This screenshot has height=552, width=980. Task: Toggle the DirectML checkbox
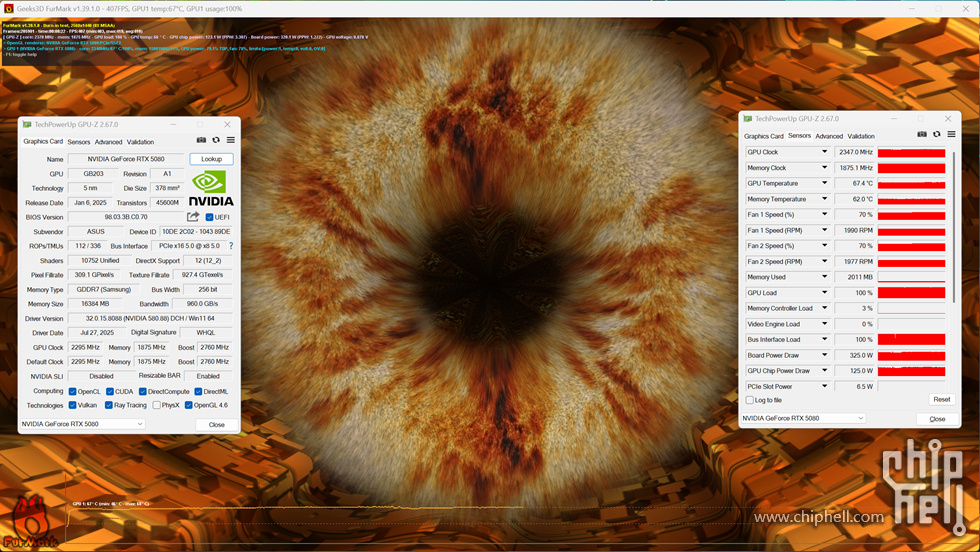click(198, 391)
